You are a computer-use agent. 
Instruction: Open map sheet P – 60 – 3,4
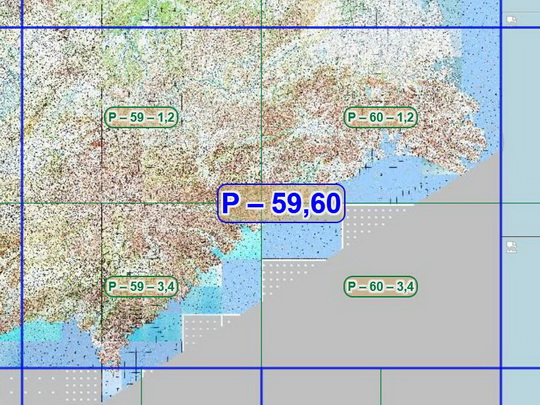[381, 286]
